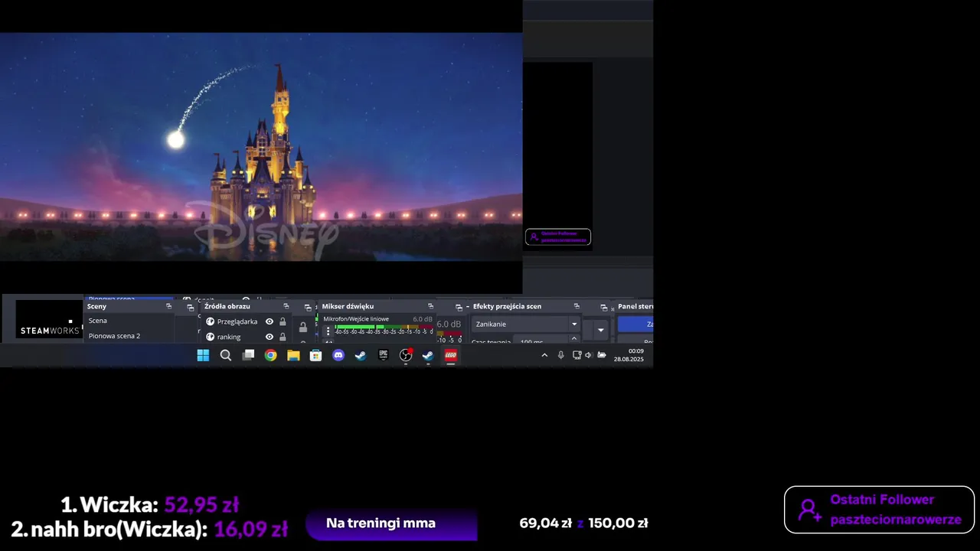
Task: Open Discord from the taskbar
Action: coord(338,355)
